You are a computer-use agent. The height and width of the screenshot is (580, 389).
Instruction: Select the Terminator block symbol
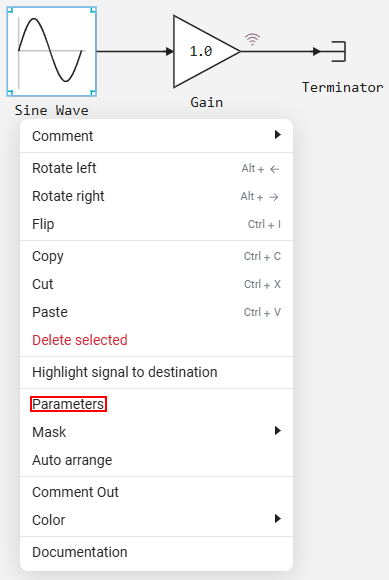(338, 51)
